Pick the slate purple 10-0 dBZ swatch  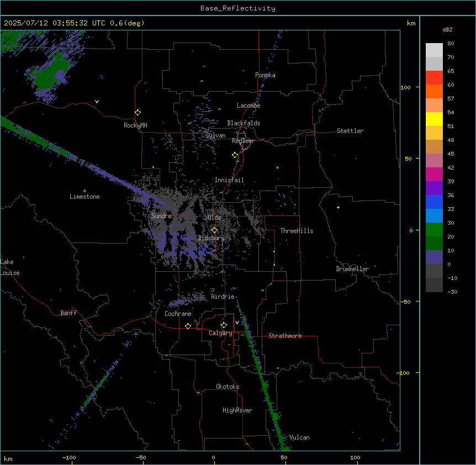click(434, 257)
